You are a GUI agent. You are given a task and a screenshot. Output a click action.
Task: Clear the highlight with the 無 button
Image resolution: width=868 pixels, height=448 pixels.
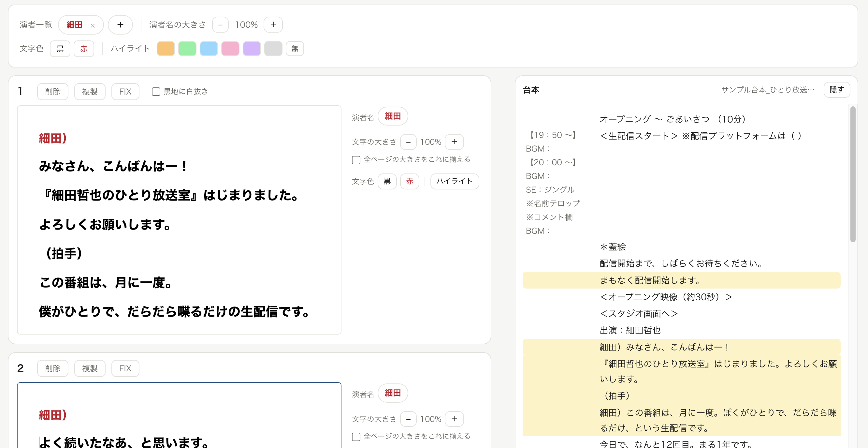(295, 49)
